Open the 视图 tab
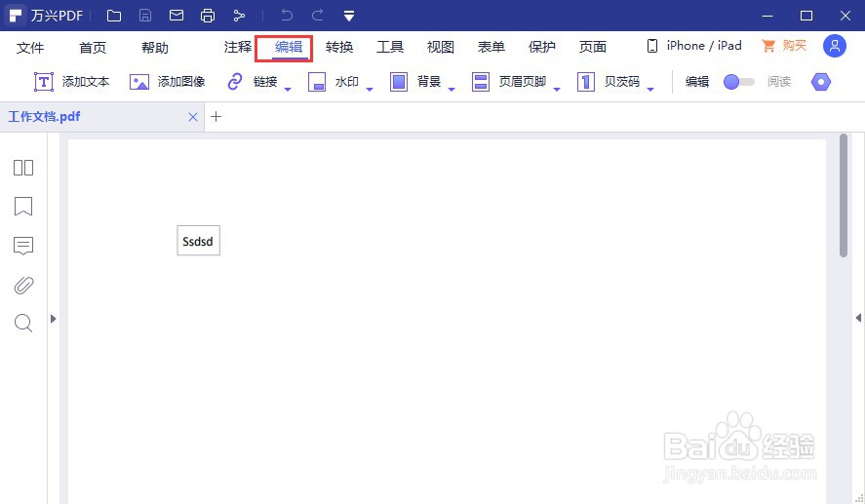Screen dimensions: 865x504 (441, 48)
